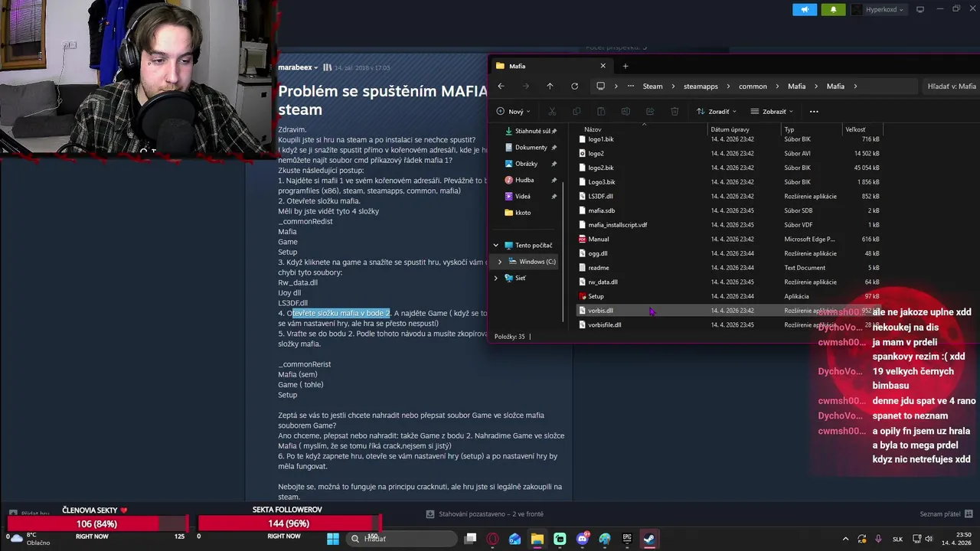980x551 pixels.
Task: Open the Hyperkoxd account dropdown in Steam
Action: 878,9
